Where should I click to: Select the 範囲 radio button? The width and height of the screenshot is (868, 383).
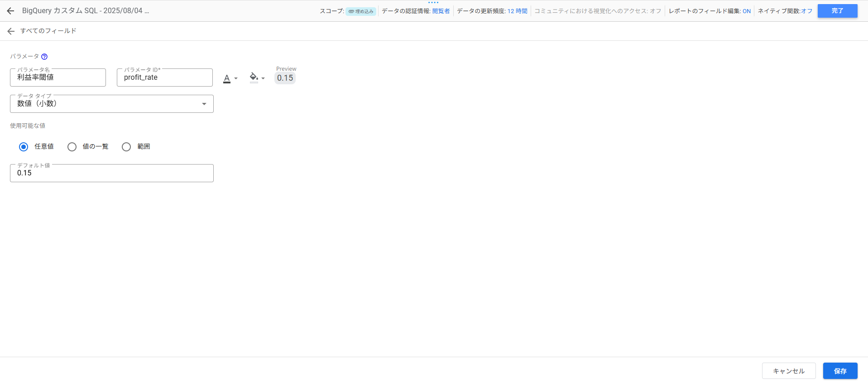click(x=126, y=147)
